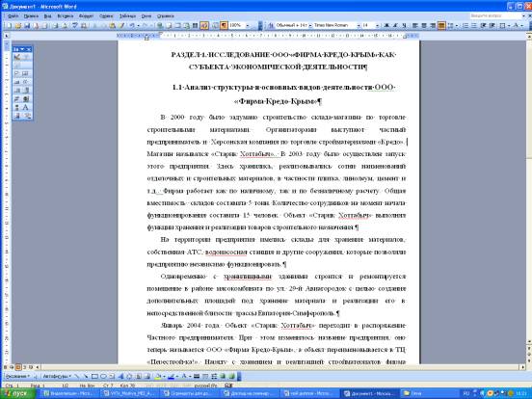Select the Oval drawing tool
This screenshot has width=532, height=399.
tap(103, 376)
